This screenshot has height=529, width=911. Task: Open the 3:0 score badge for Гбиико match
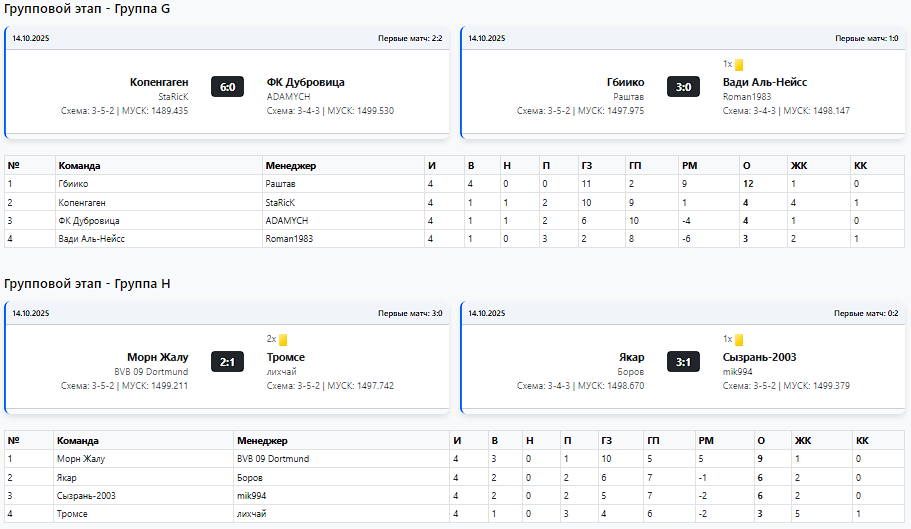coord(683,87)
